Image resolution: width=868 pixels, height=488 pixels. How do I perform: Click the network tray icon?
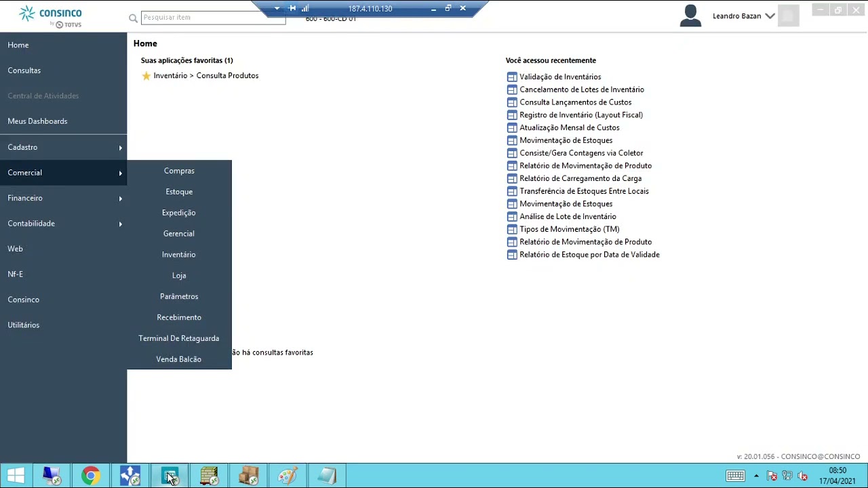click(787, 476)
